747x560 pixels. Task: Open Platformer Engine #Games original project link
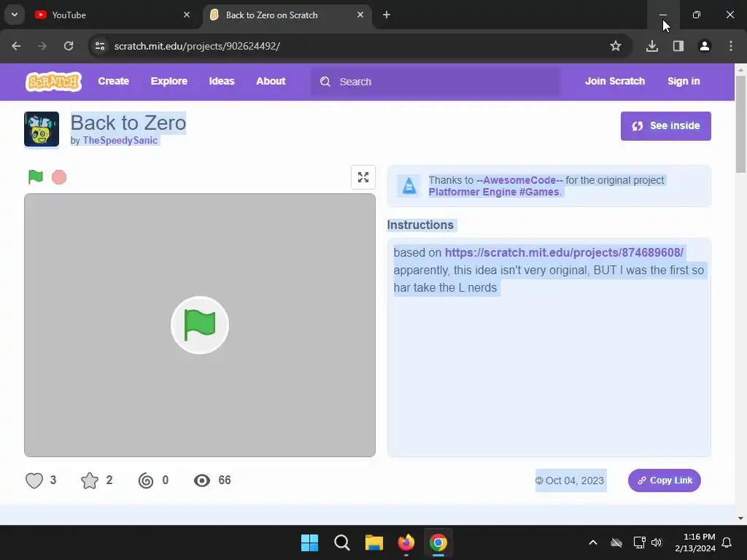pos(495,192)
